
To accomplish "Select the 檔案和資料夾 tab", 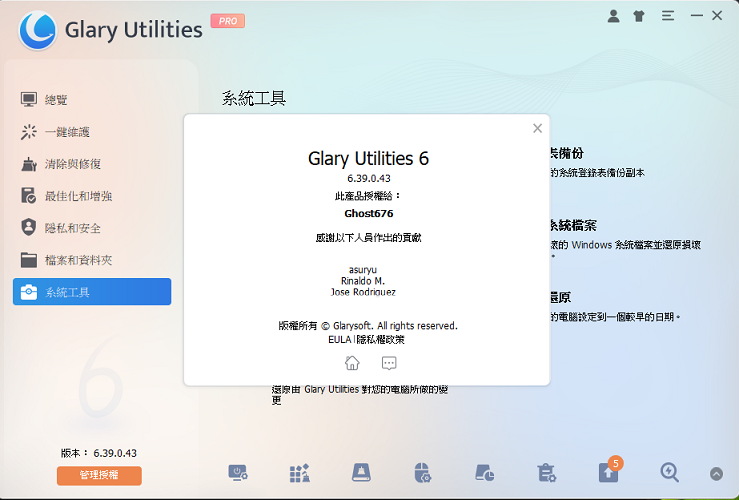I will point(92,260).
